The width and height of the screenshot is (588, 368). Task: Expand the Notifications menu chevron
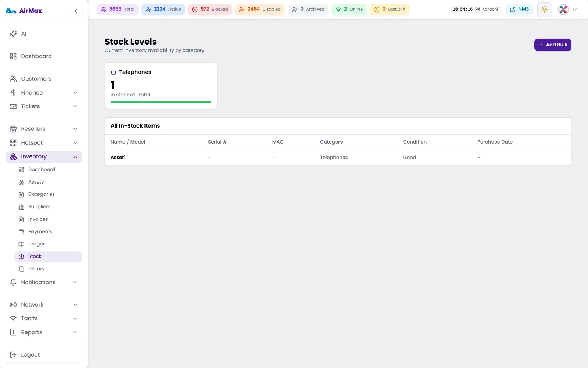(x=75, y=282)
